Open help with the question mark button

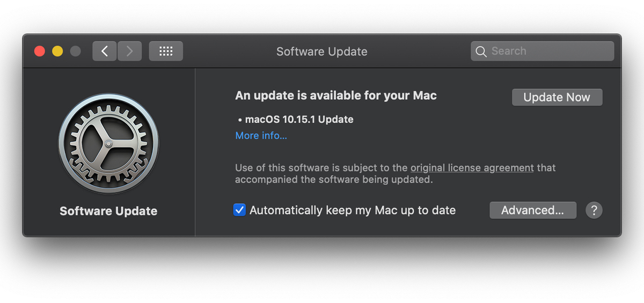pyautogui.click(x=594, y=210)
